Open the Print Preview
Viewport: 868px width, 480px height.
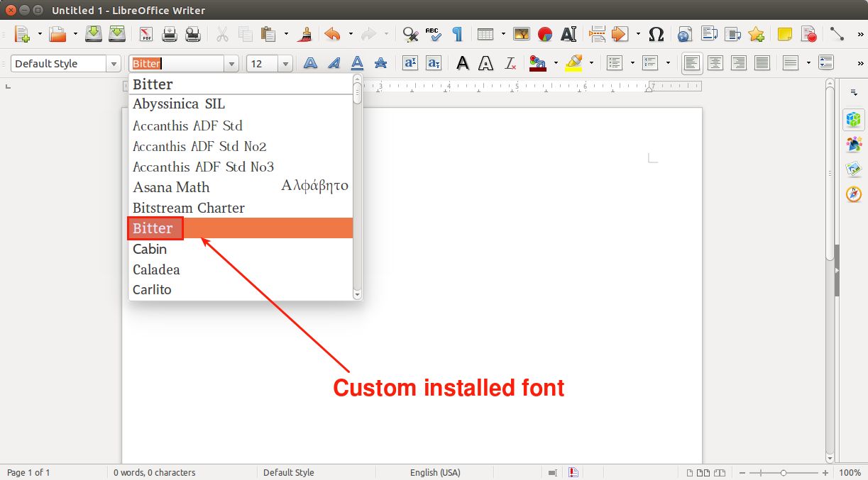coord(192,34)
